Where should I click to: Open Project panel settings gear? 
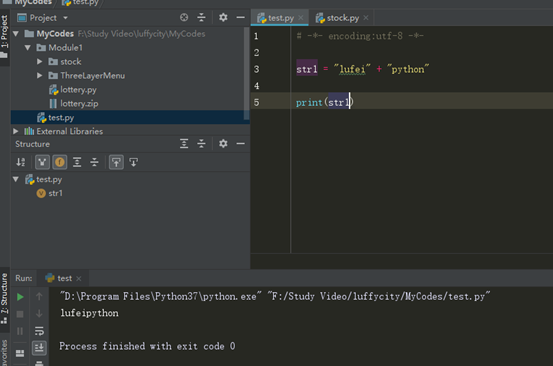coord(223,17)
